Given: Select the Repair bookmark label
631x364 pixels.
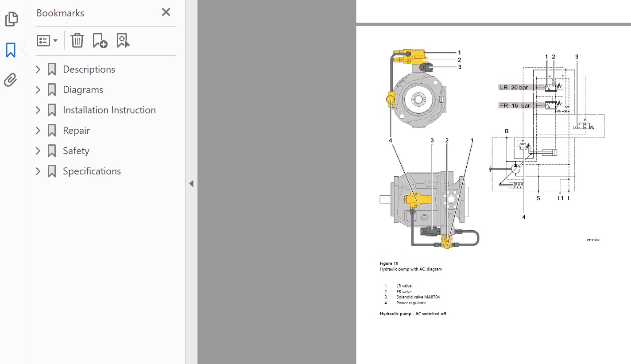Looking at the screenshot, I should tap(76, 131).
